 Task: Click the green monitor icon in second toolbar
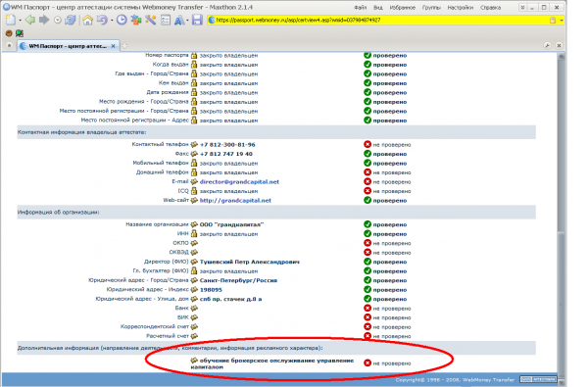click(x=20, y=33)
